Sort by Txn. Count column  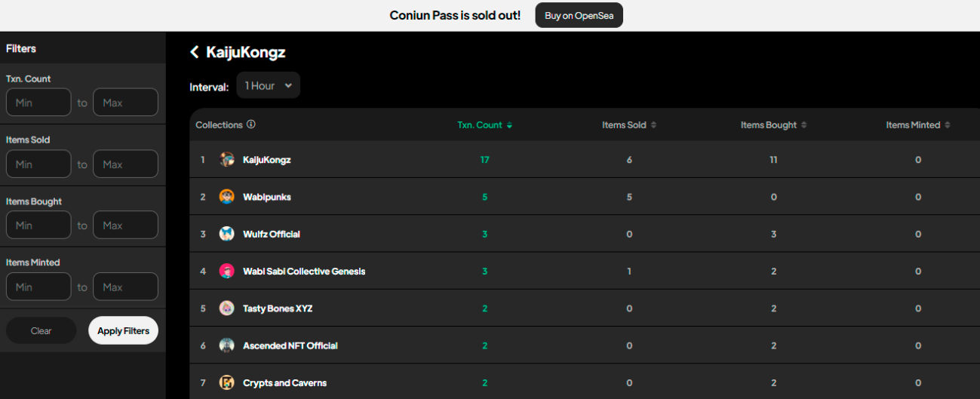(x=484, y=125)
